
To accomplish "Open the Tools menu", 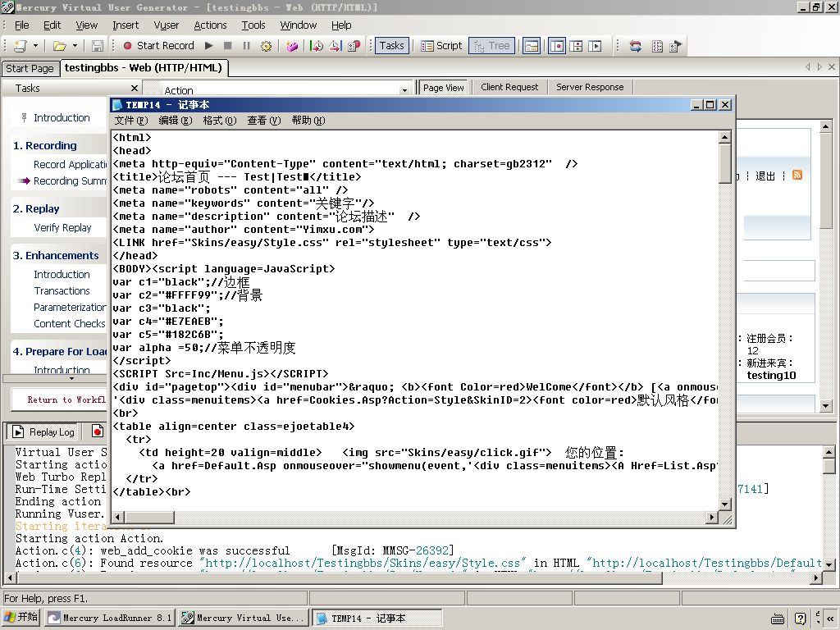I will pos(253,25).
